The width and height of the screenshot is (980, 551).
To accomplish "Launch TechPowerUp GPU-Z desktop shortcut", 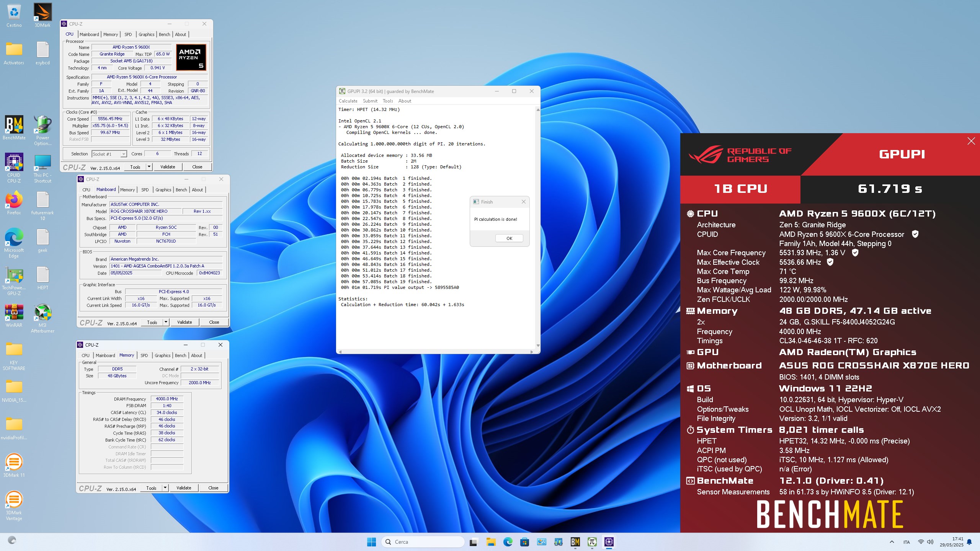I will (14, 280).
